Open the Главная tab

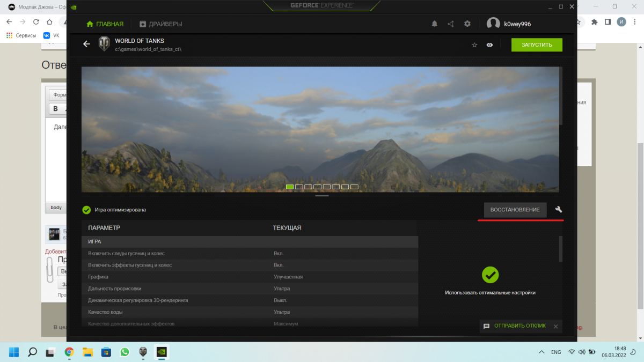(105, 24)
